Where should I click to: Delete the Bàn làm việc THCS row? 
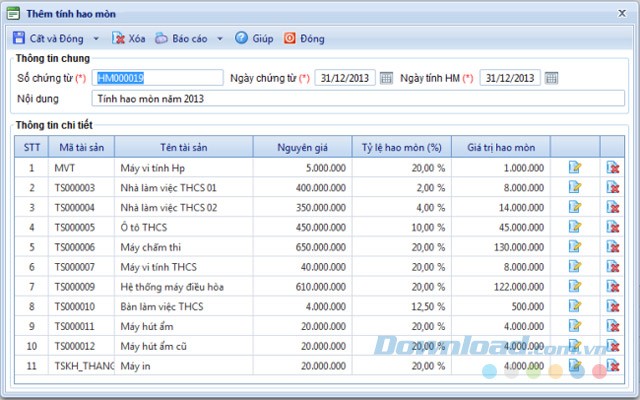[612, 307]
